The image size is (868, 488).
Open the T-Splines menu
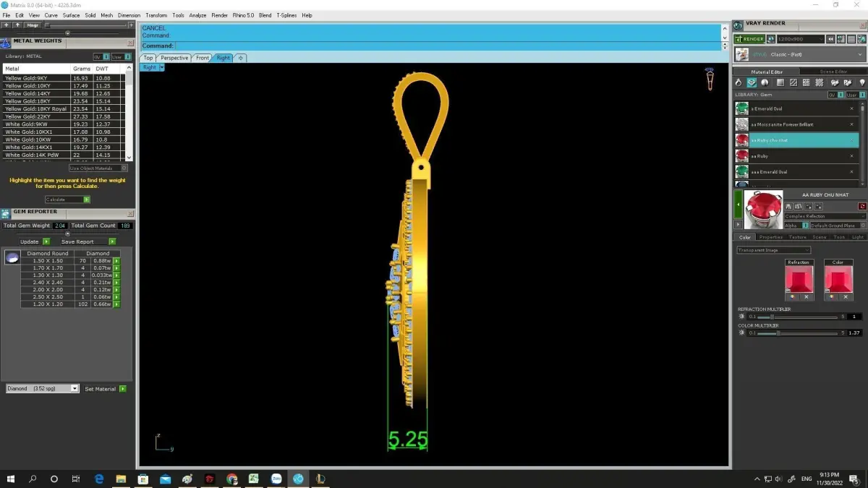click(x=286, y=15)
